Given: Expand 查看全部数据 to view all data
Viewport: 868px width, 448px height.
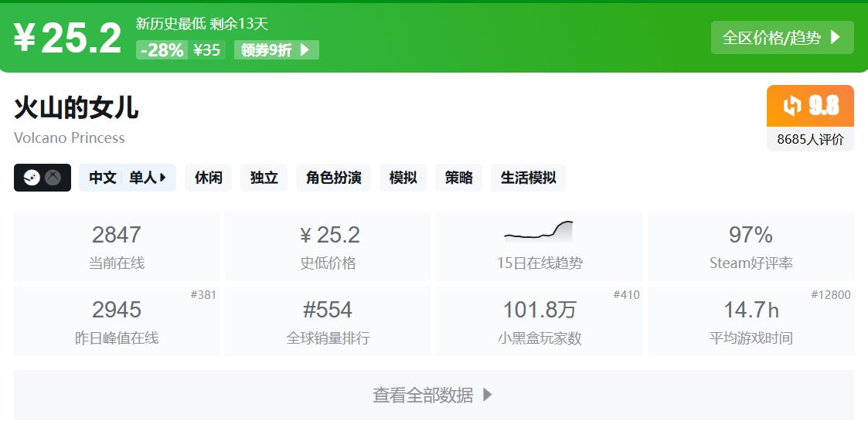Looking at the screenshot, I should (434, 395).
